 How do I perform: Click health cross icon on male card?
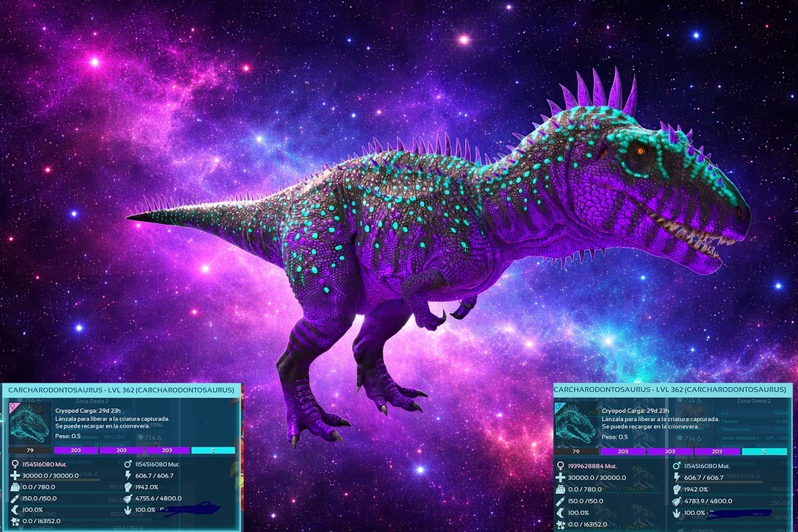[x=561, y=478]
